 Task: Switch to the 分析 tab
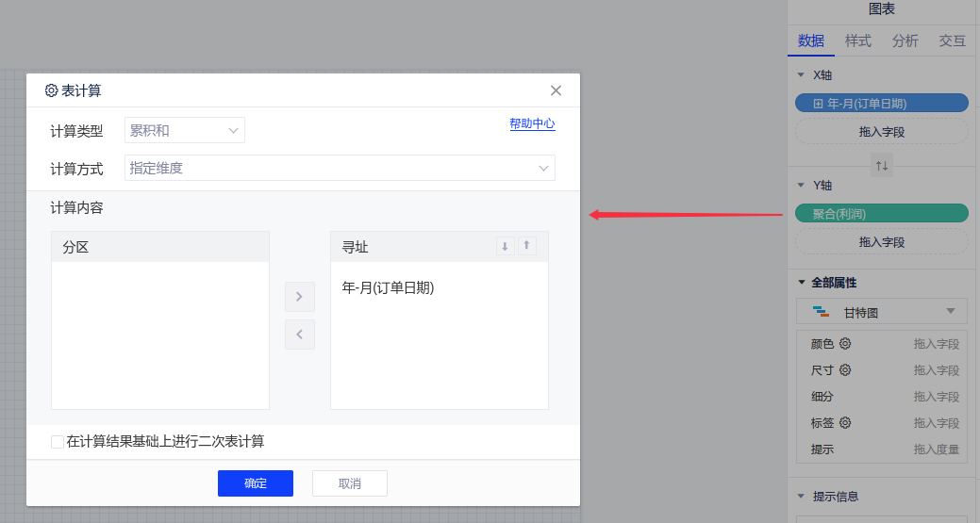point(905,41)
